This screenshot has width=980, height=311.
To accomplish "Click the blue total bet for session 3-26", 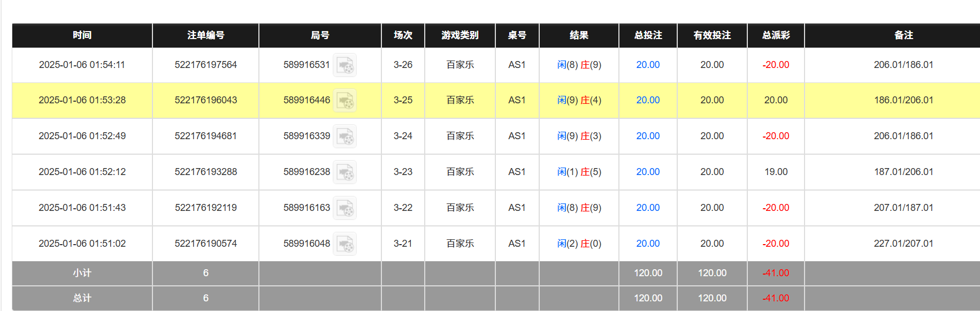I will [647, 65].
